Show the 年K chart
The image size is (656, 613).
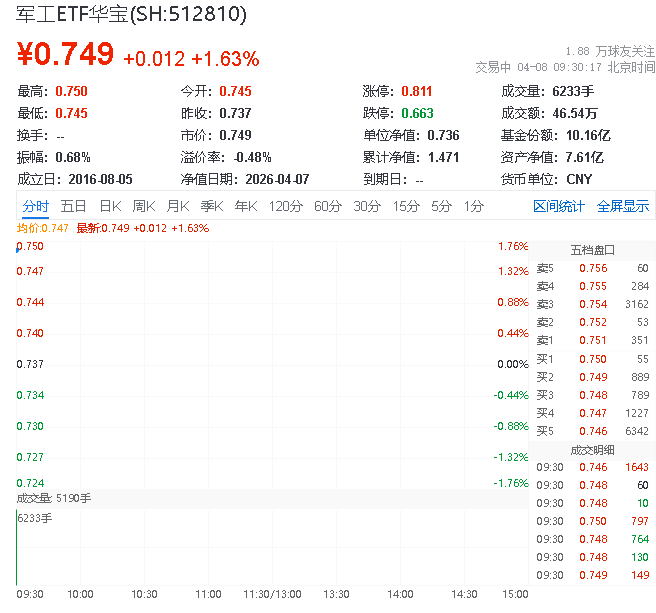(246, 206)
